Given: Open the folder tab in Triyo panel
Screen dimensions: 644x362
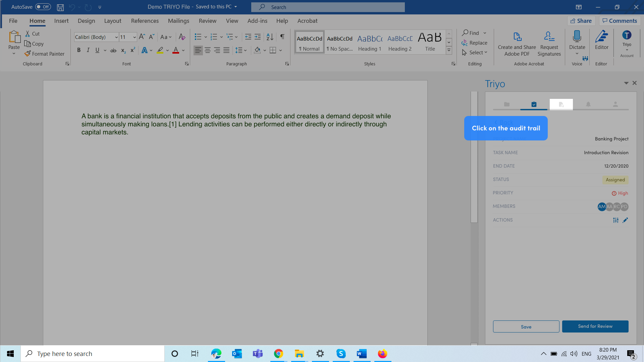Looking at the screenshot, I should 506,105.
